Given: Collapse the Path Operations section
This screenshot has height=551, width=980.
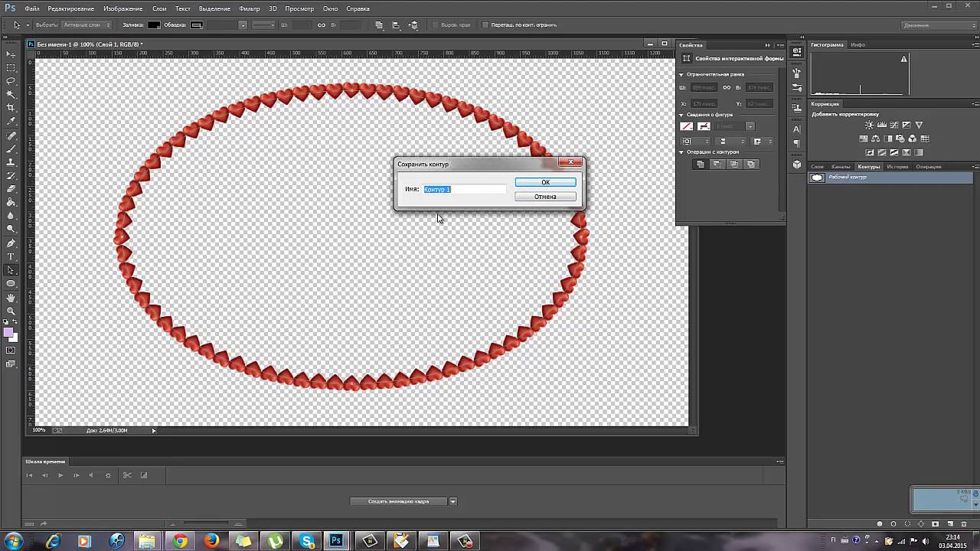Looking at the screenshot, I should tap(681, 152).
